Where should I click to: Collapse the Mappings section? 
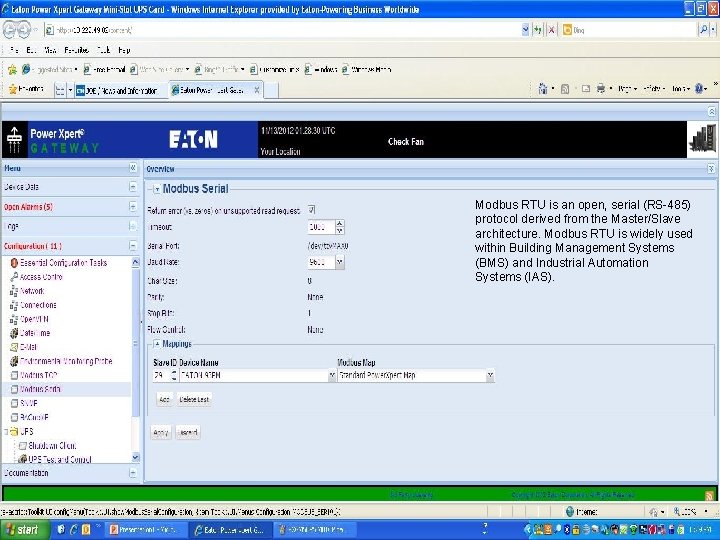(157, 344)
